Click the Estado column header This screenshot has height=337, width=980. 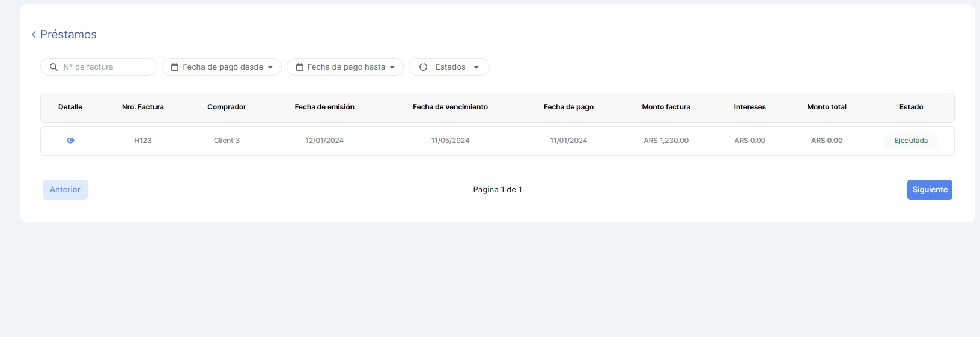[911, 107]
